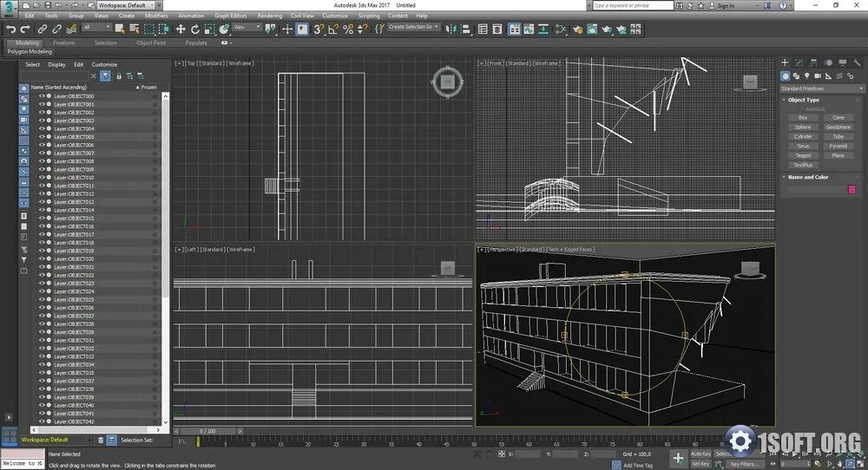Screen dimensions: 868x470
Task: Click the Select and Link chain icon
Action: click(x=42, y=29)
